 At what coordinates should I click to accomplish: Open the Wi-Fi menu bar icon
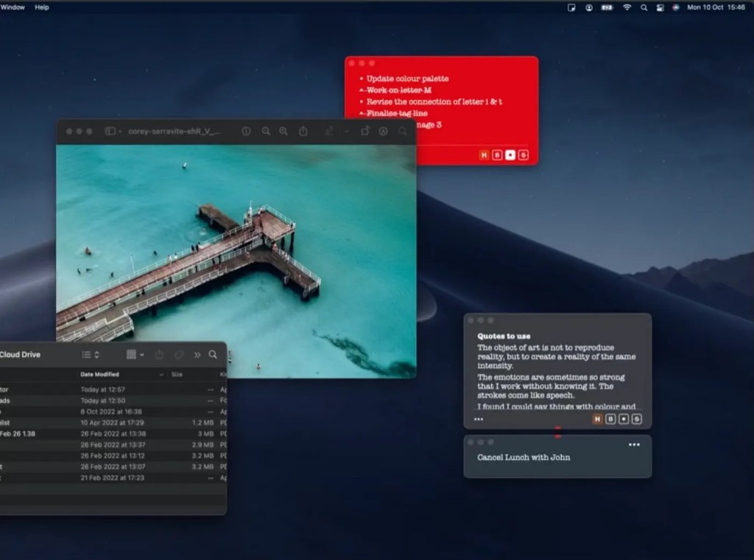(627, 7)
